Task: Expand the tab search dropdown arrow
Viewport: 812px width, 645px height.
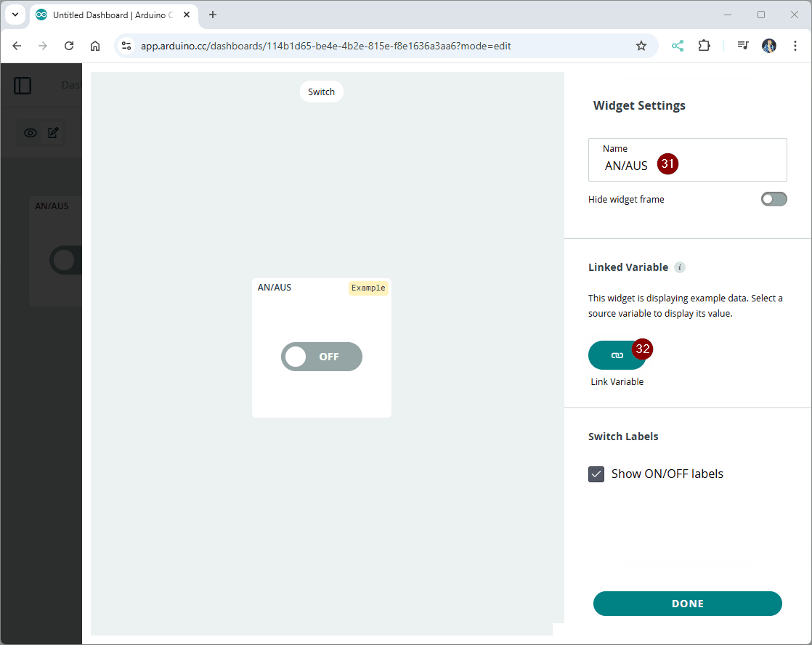Action: pos(15,15)
